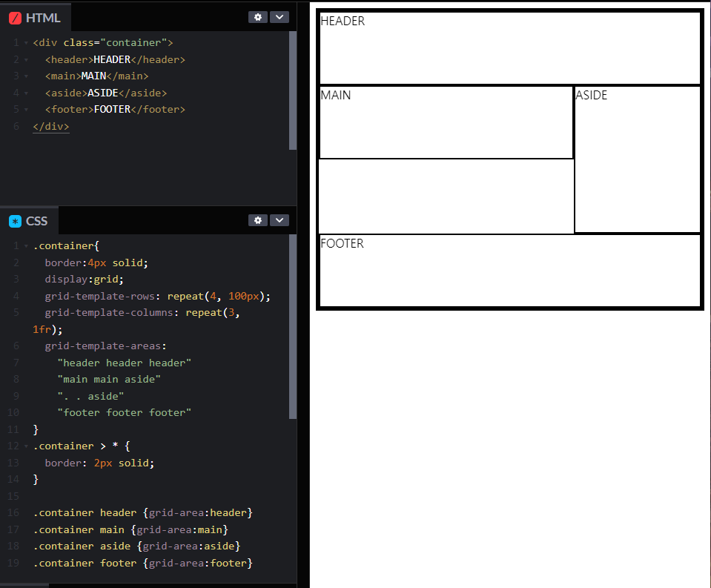Click "container" class value in HTML line 1

tap(133, 42)
